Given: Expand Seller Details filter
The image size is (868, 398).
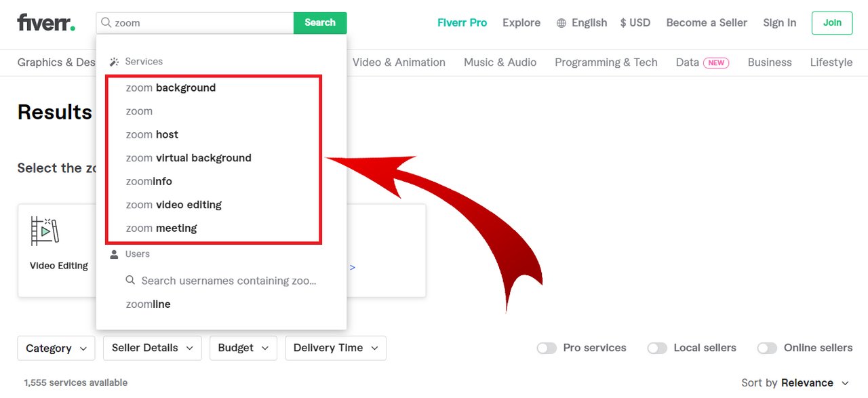Looking at the screenshot, I should click(x=153, y=348).
